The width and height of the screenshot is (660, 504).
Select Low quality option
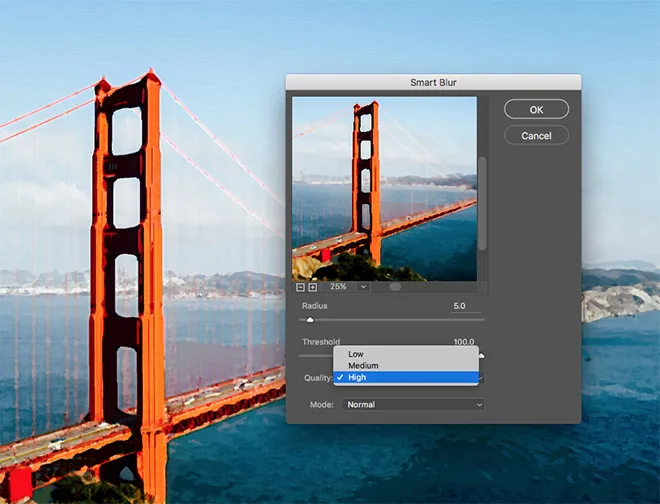pos(356,354)
